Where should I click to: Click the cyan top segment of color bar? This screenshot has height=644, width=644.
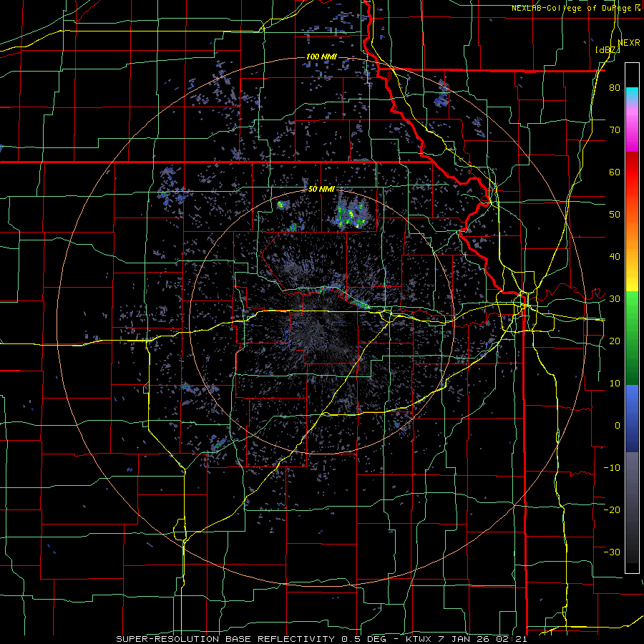pos(632,95)
